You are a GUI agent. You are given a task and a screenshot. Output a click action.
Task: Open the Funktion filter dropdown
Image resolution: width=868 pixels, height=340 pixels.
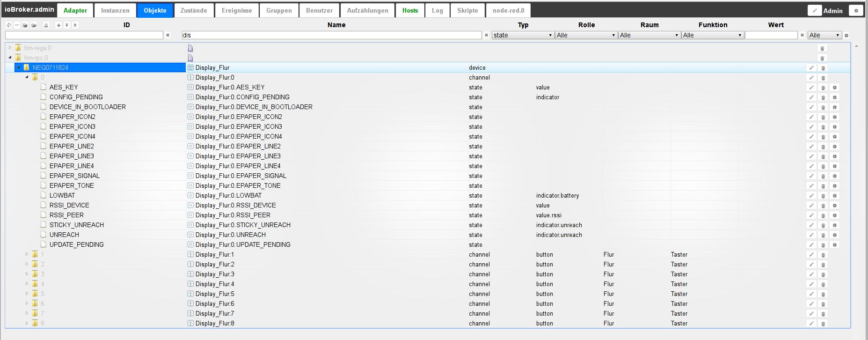[x=712, y=35]
